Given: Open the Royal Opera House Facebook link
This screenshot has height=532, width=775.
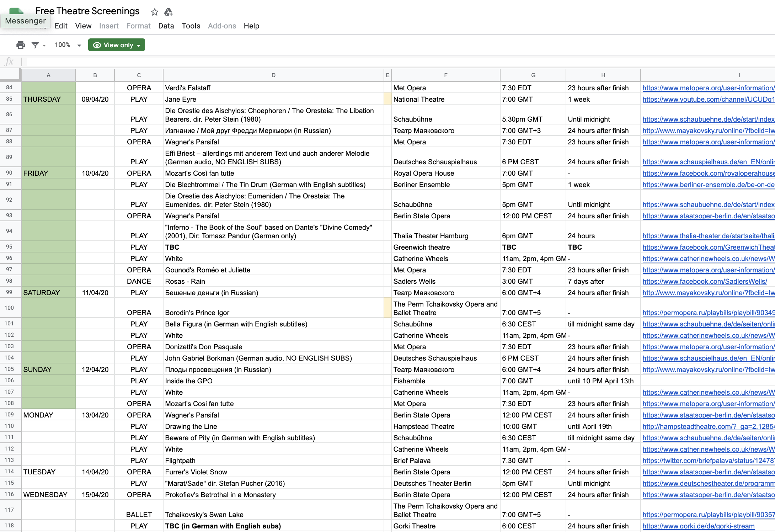Looking at the screenshot, I should [709, 173].
